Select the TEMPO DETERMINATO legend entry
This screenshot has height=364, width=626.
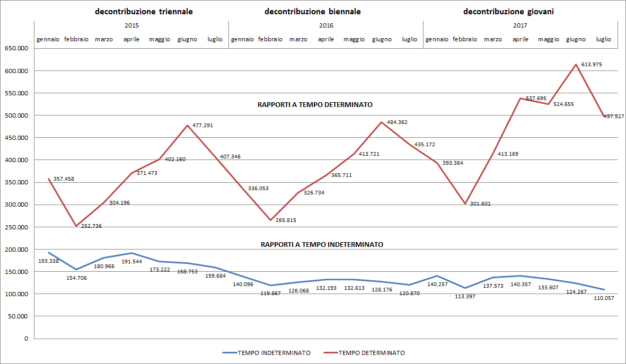point(372,352)
